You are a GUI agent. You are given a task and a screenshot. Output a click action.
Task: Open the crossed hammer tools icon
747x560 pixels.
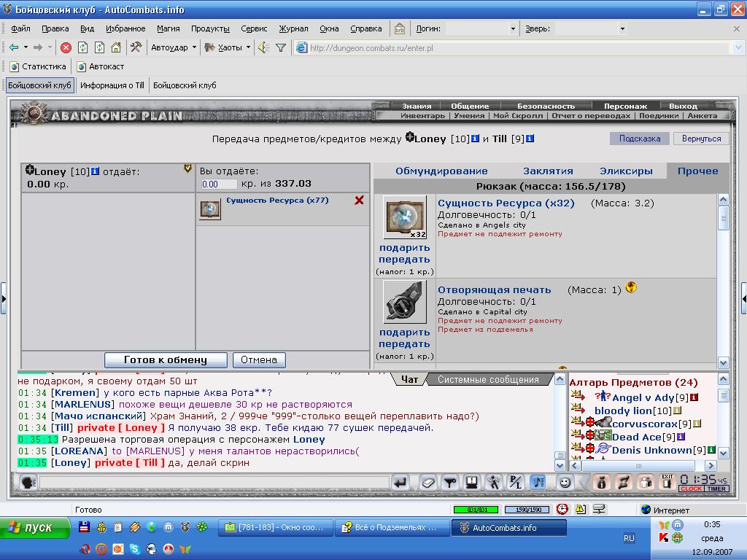click(136, 47)
